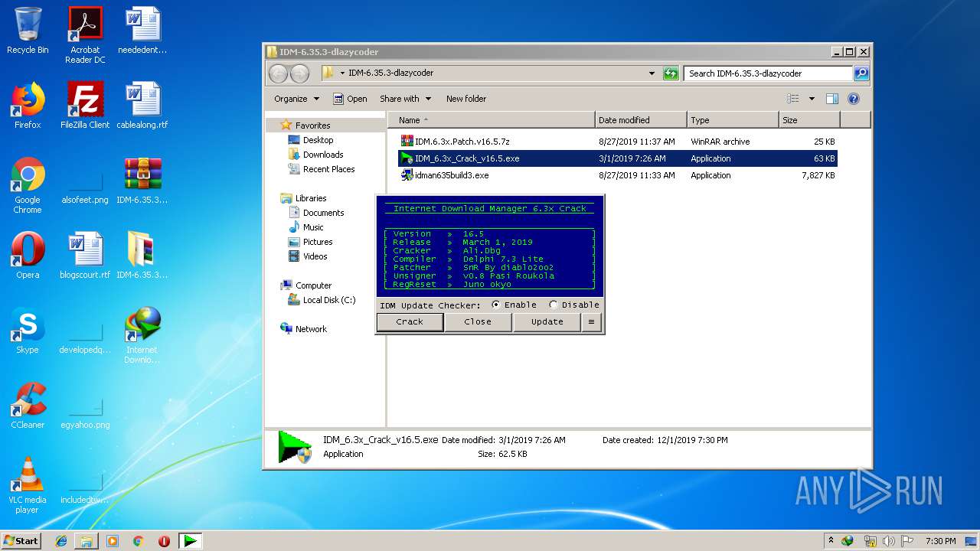Viewport: 980px width, 551px height.
Task: Click New folder in Explorer toolbar
Action: click(x=466, y=99)
